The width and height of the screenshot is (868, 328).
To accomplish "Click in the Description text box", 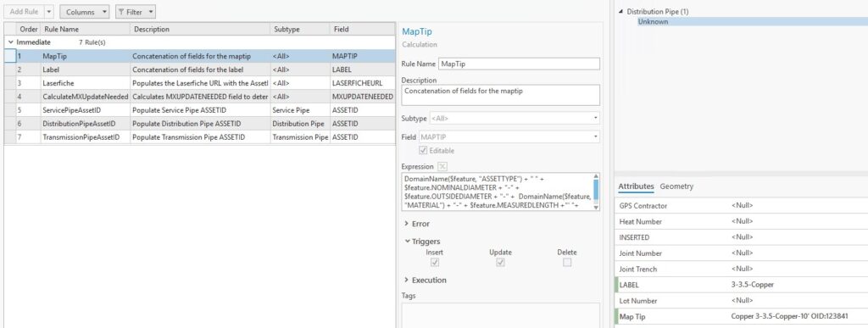I will pyautogui.click(x=500, y=95).
